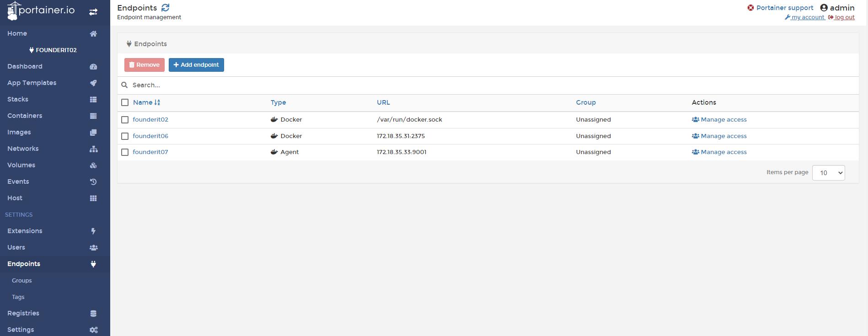868x336 pixels.
Task: Open Dashboard in the sidebar
Action: click(x=25, y=67)
